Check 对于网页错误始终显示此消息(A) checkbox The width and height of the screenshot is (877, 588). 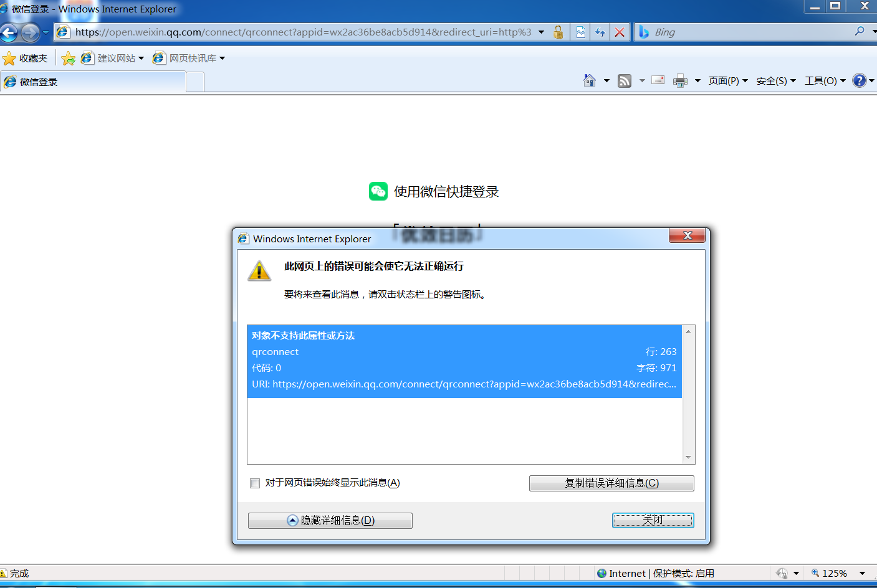[255, 483]
